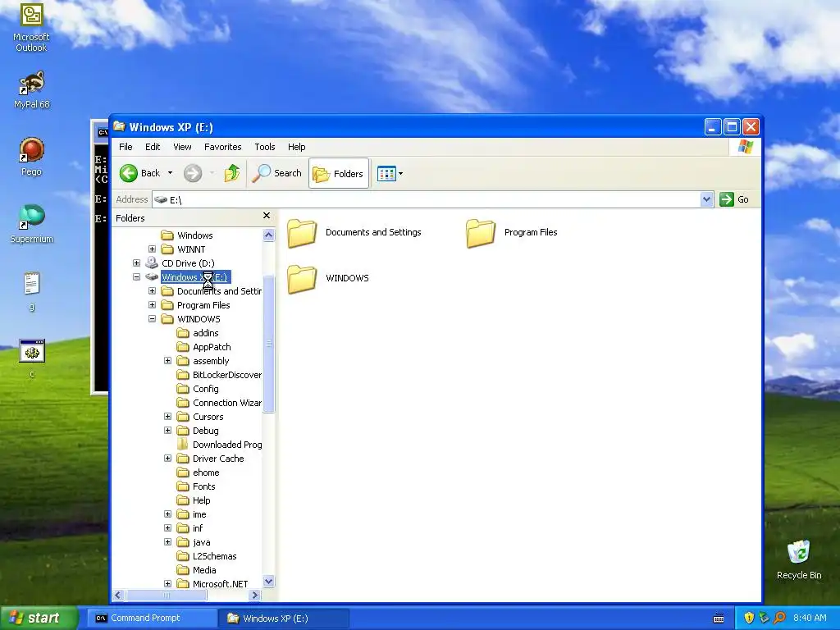Open the Favorites menu

tap(223, 147)
